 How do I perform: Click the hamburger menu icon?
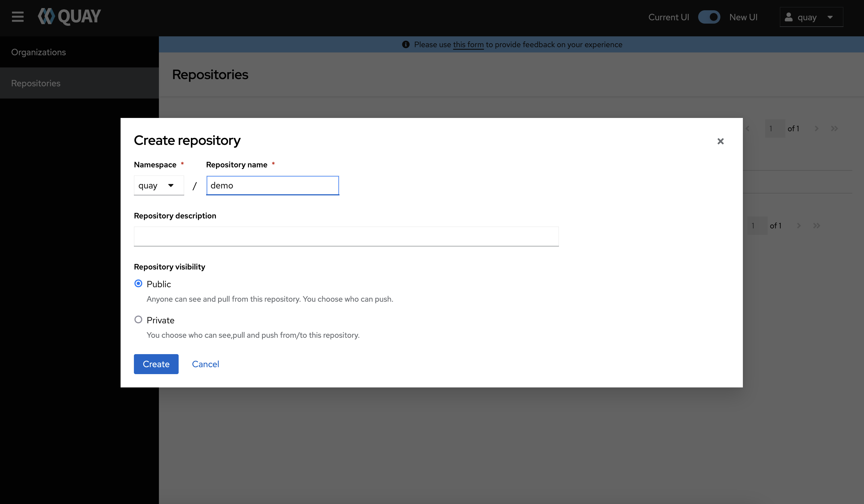point(18,17)
